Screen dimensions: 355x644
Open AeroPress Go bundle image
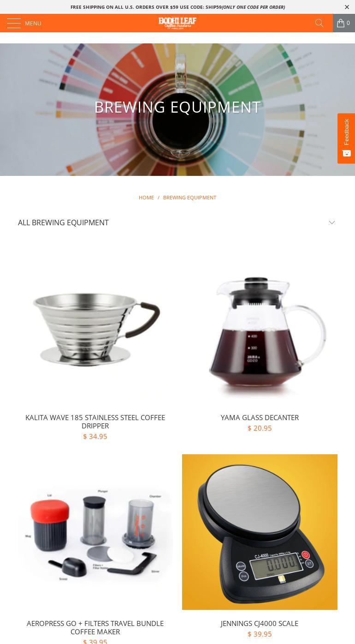pos(95,532)
